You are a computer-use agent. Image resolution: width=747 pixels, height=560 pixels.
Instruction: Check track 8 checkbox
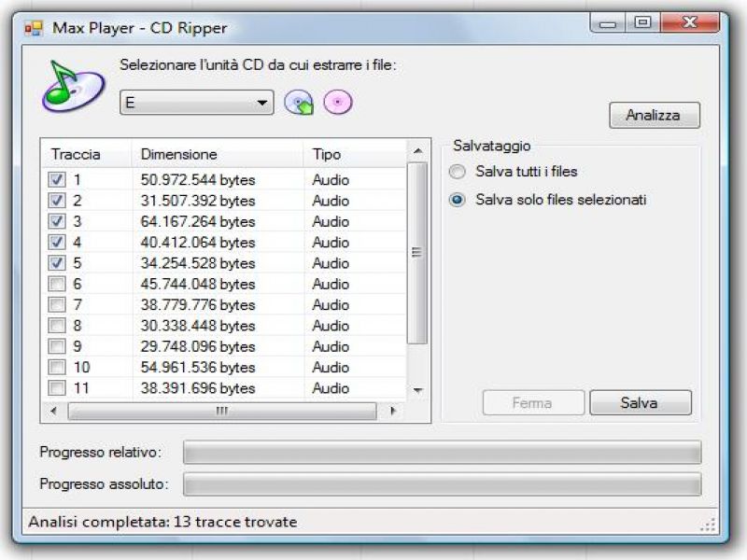57,326
